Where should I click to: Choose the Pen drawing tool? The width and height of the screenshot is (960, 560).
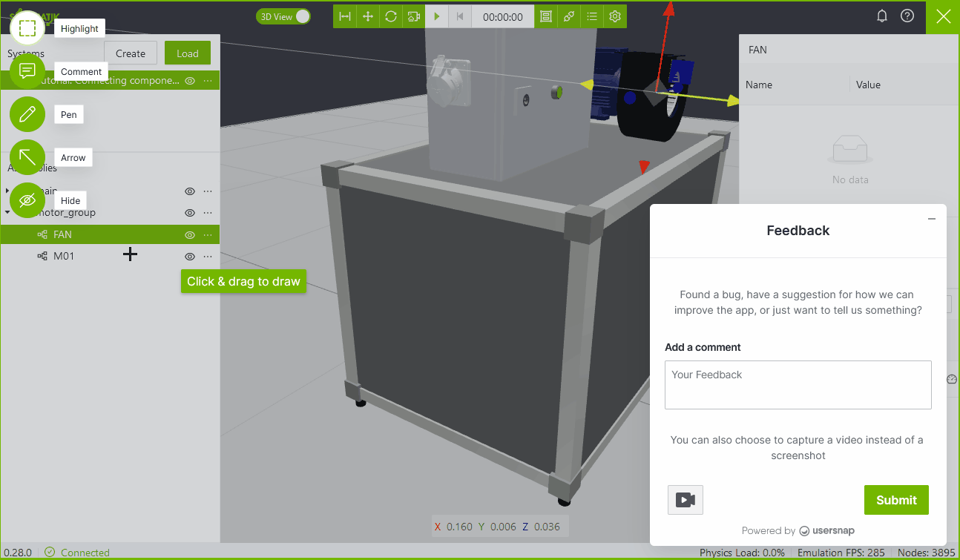click(27, 114)
